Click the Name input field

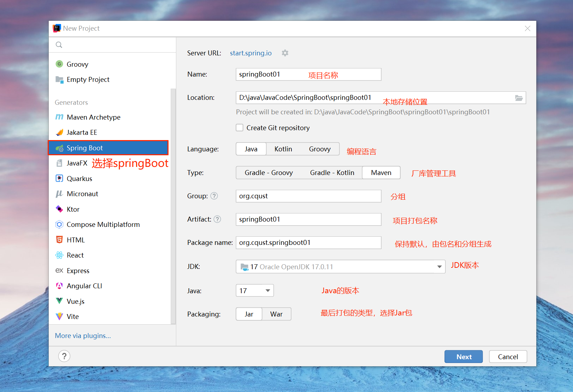(308, 74)
